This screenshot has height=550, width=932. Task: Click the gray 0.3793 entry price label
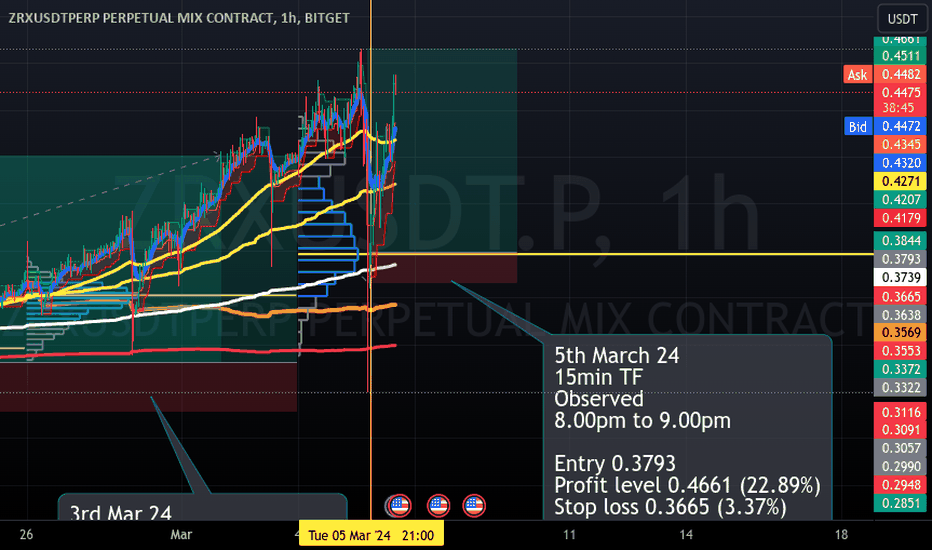(900, 259)
